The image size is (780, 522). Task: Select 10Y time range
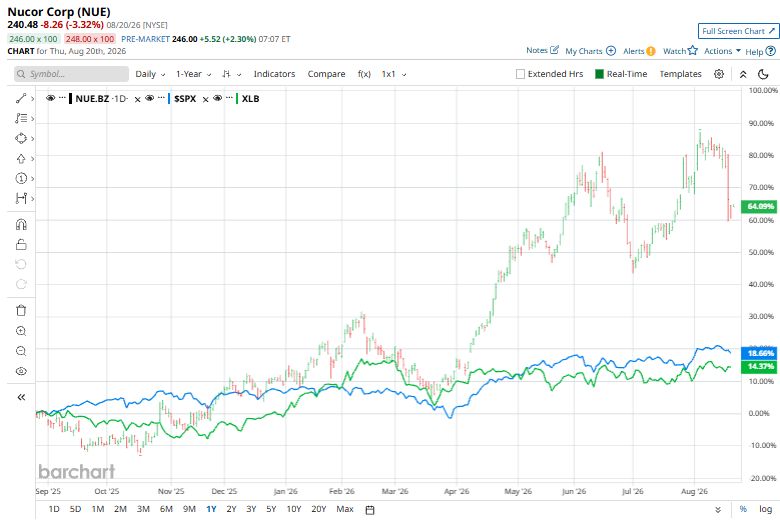[x=294, y=509]
